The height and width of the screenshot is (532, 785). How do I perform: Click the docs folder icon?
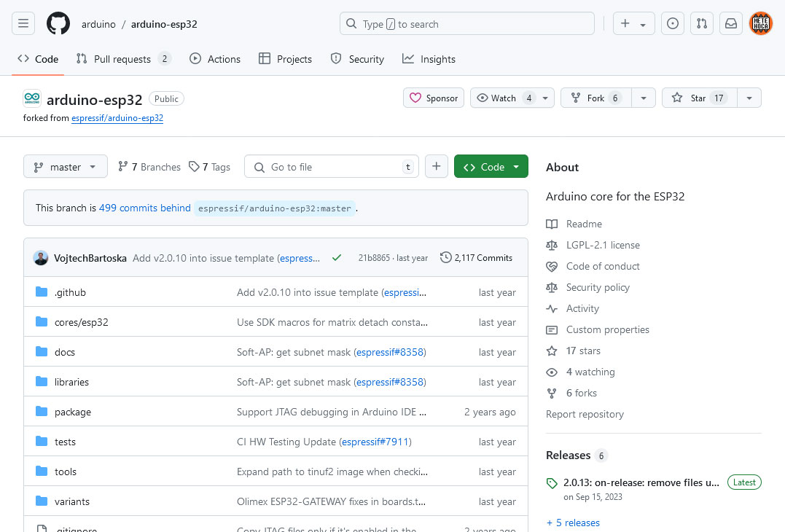point(42,352)
